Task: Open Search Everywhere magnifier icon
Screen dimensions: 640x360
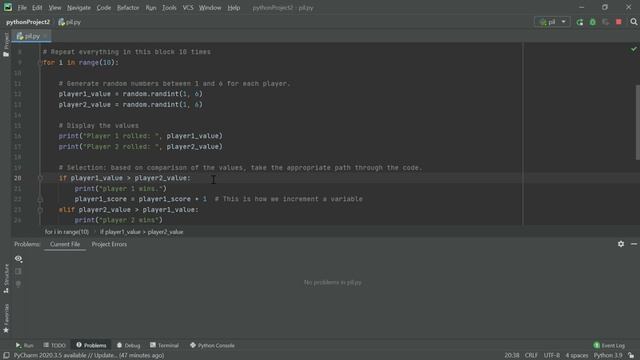Action: tap(634, 22)
